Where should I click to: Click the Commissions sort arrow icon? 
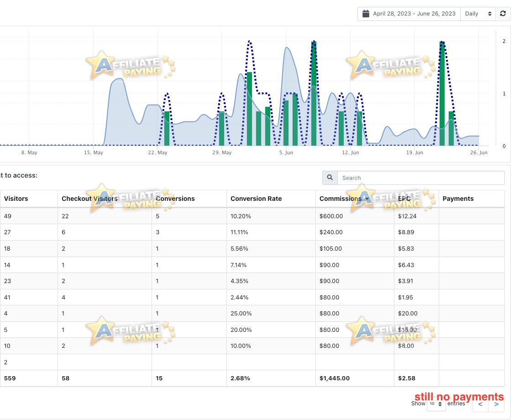click(x=367, y=199)
